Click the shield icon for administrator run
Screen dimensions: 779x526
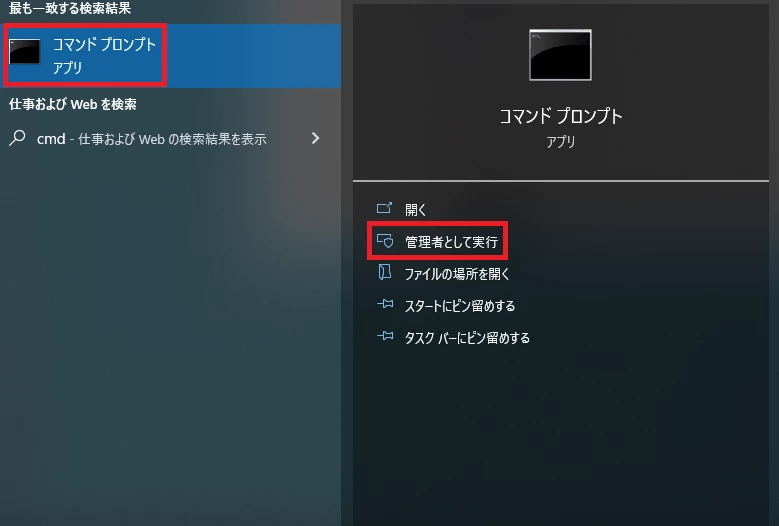[385, 241]
